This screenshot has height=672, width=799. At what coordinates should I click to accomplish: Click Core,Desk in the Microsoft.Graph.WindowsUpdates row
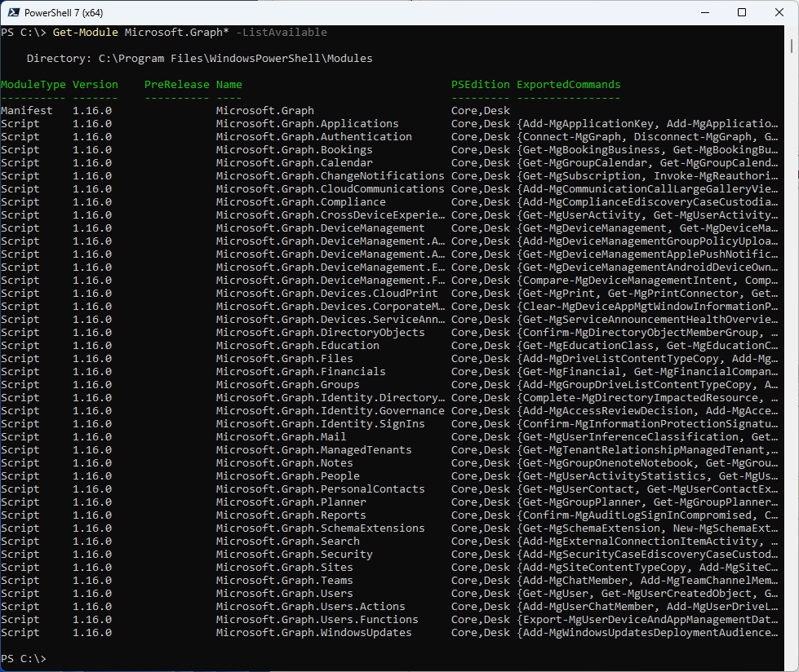481,634
